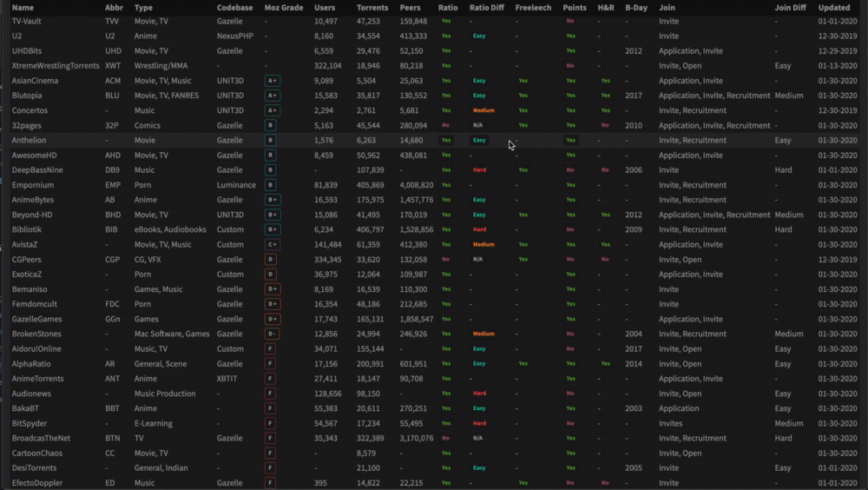868x490 pixels.
Task: Click the D- grade badge for BrokenStones
Action: [272, 334]
